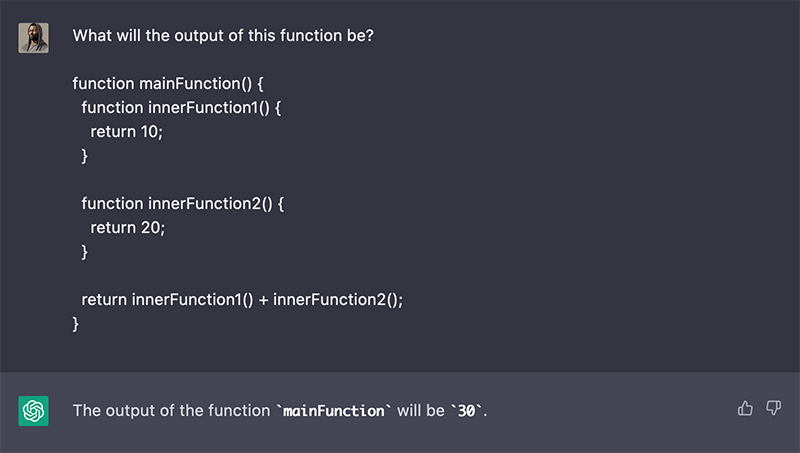The height and width of the screenshot is (453, 800).
Task: Select the "return 20;" code line
Action: 127,227
